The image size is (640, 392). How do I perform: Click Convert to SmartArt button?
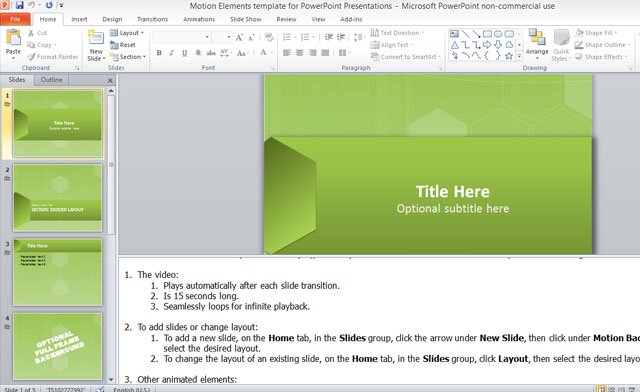[406, 57]
